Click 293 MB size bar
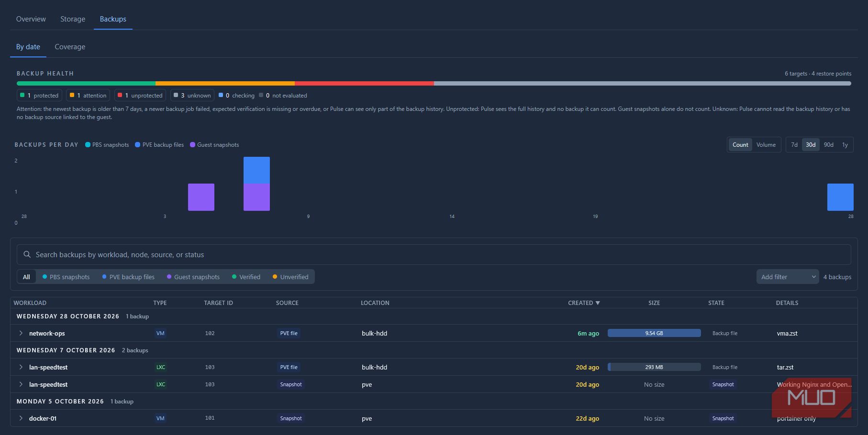This screenshot has width=868, height=435. coord(654,367)
